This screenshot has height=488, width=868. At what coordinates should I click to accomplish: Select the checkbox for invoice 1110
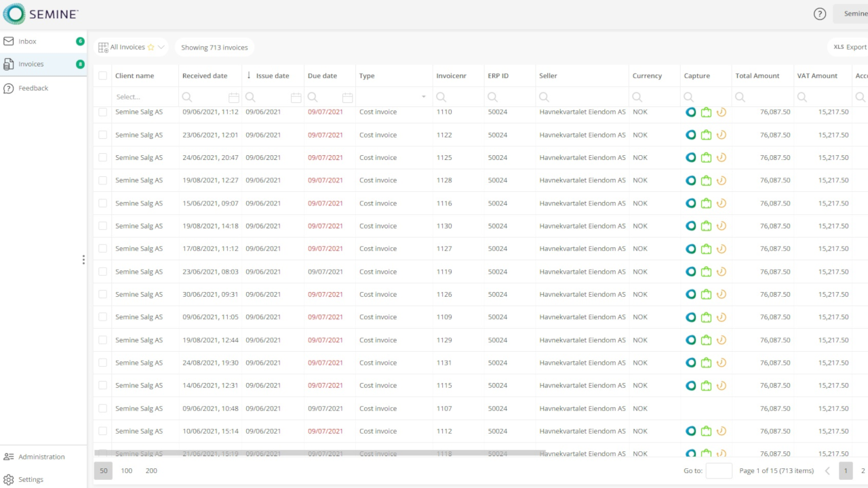tap(103, 112)
